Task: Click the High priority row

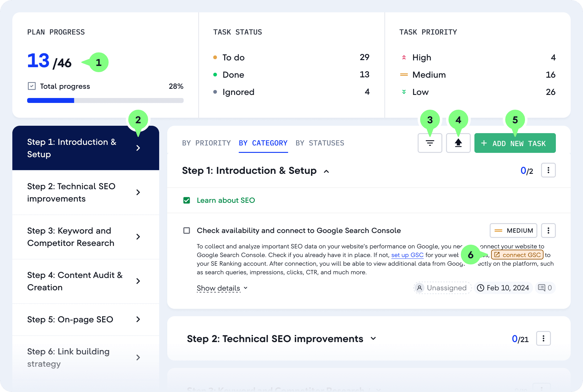Action: click(x=478, y=57)
